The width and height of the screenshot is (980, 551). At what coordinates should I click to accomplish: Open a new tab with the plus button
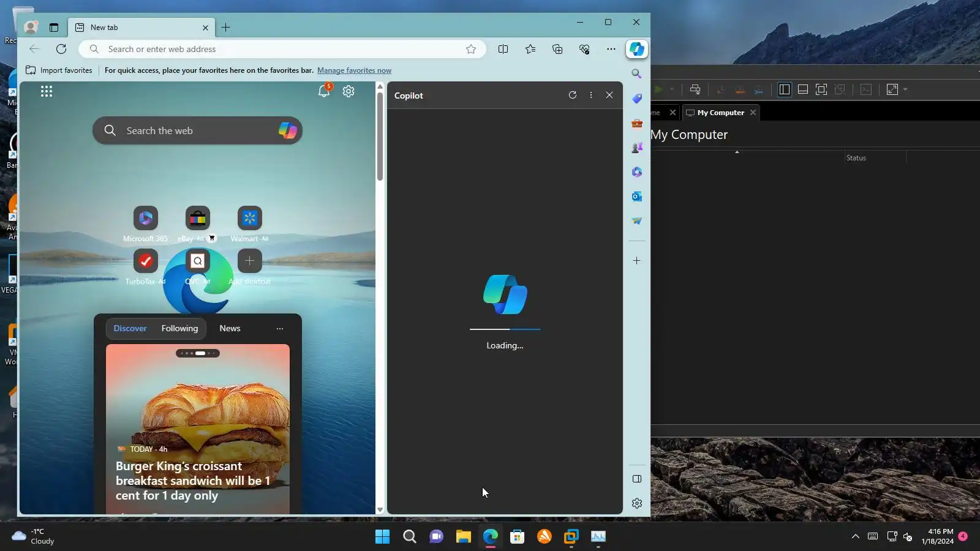click(x=226, y=27)
